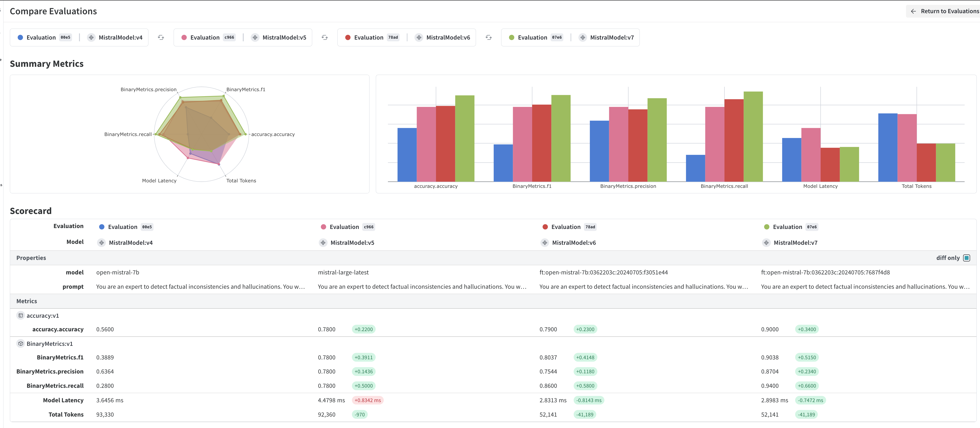Image resolution: width=980 pixels, height=428 pixels.
Task: Open MistralModel:v6 selector in header
Action: click(448, 37)
